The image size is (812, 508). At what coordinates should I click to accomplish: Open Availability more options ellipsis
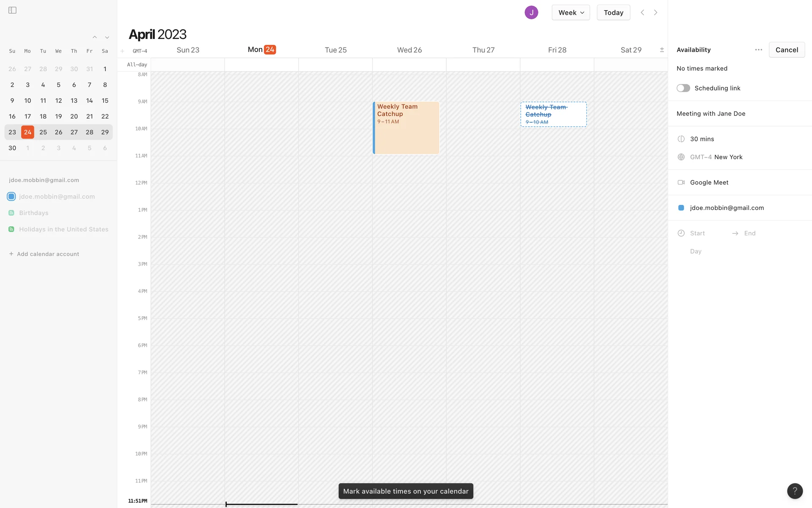(758, 50)
